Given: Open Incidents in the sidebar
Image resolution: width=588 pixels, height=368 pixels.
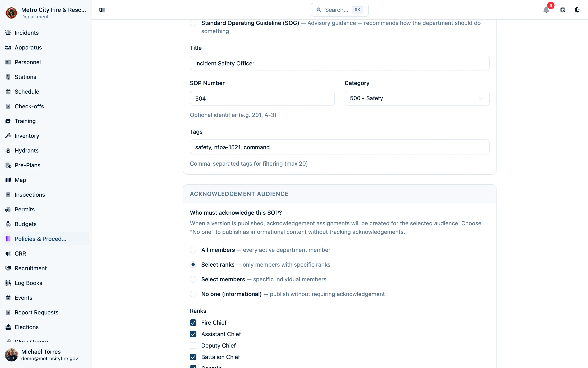Looking at the screenshot, I should (46, 33).
